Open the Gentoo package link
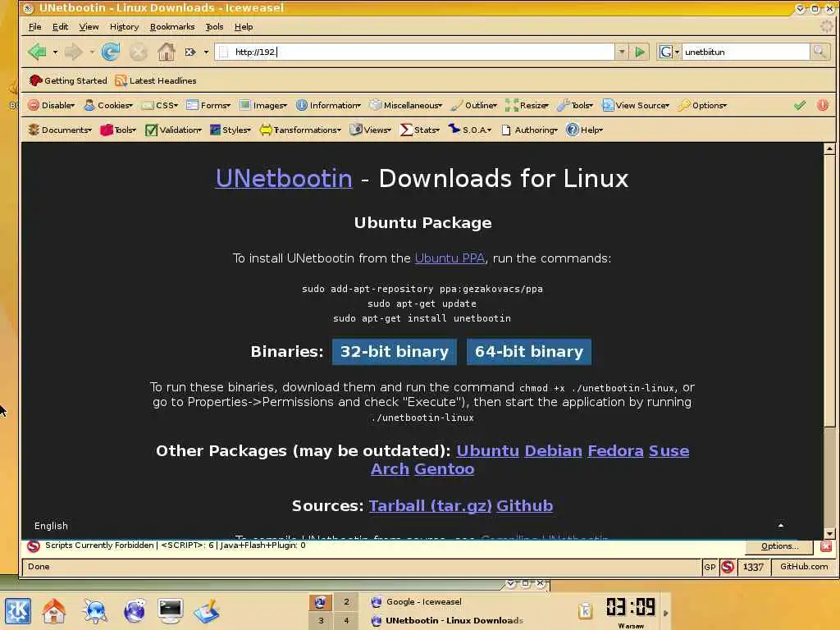The width and height of the screenshot is (840, 630). point(445,469)
